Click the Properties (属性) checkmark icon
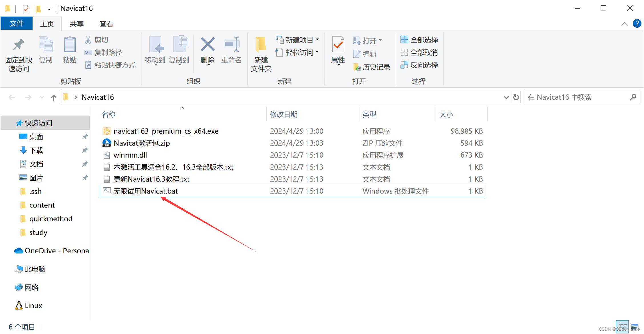 point(338,44)
